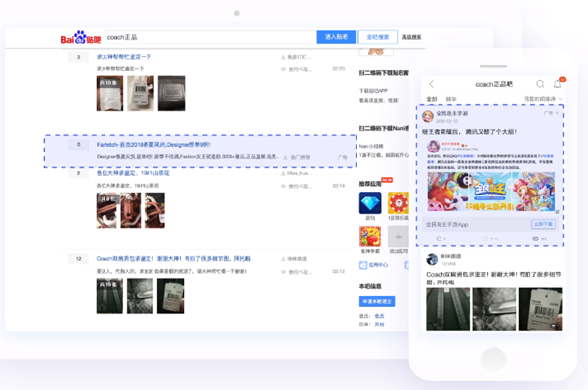Tap the back arrow in mobile header
The height and width of the screenshot is (390, 588).
coord(432,84)
